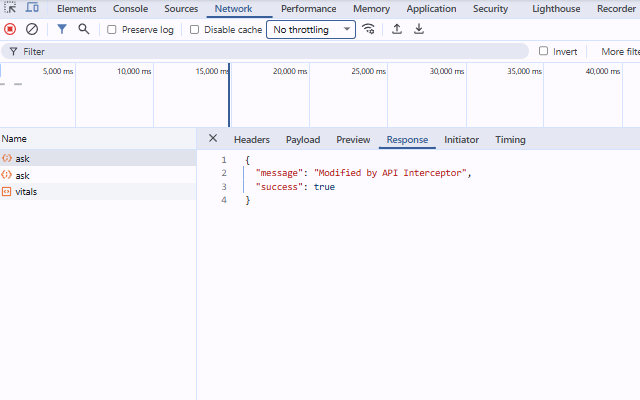Viewport: 640px width, 400px height.
Task: Open the Performance panel
Action: [309, 9]
